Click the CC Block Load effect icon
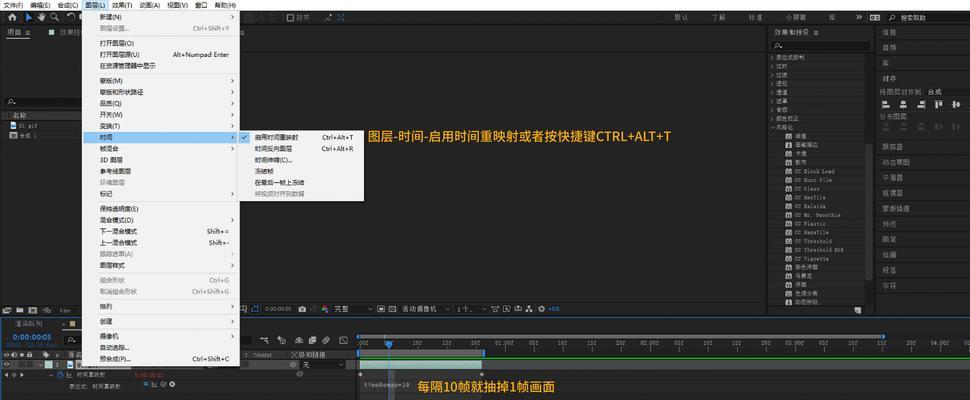The width and height of the screenshot is (970, 400). click(x=789, y=171)
